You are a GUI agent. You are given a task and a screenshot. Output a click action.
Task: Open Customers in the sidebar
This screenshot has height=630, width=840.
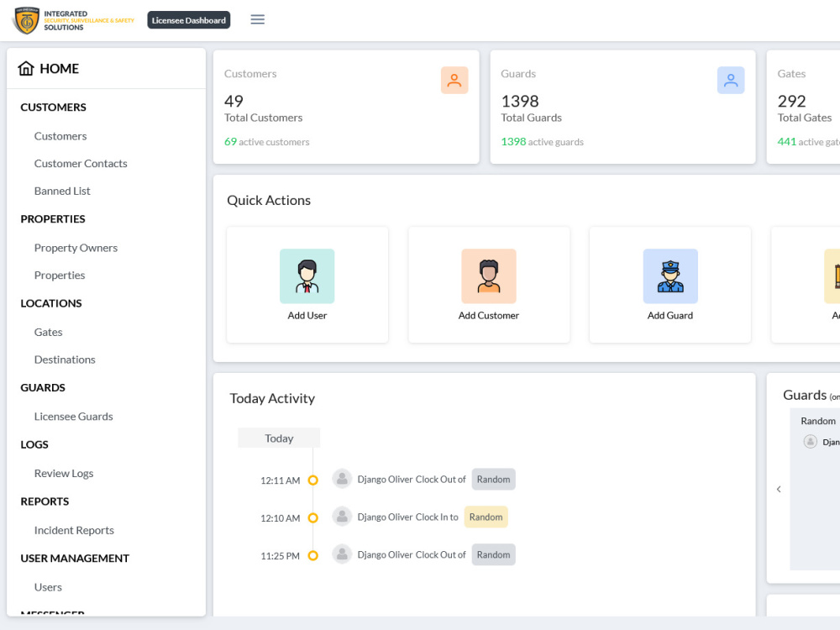(x=60, y=136)
